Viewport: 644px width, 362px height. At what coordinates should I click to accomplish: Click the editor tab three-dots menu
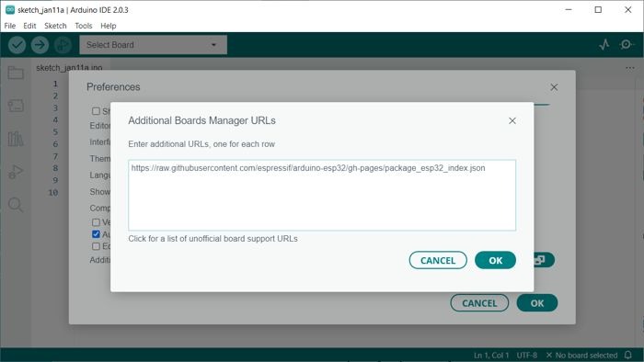pos(630,68)
